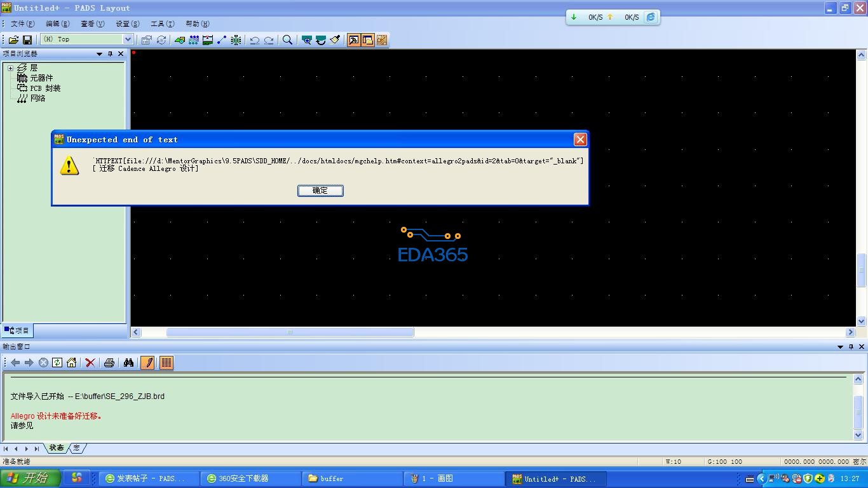Toggle the grid lines icon in output toolbar
868x488 pixels.
[x=166, y=363]
